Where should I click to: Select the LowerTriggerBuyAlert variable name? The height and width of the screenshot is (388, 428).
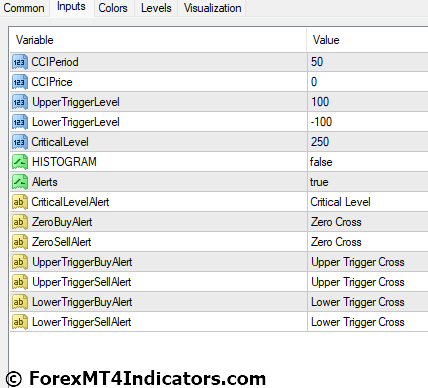(82, 302)
